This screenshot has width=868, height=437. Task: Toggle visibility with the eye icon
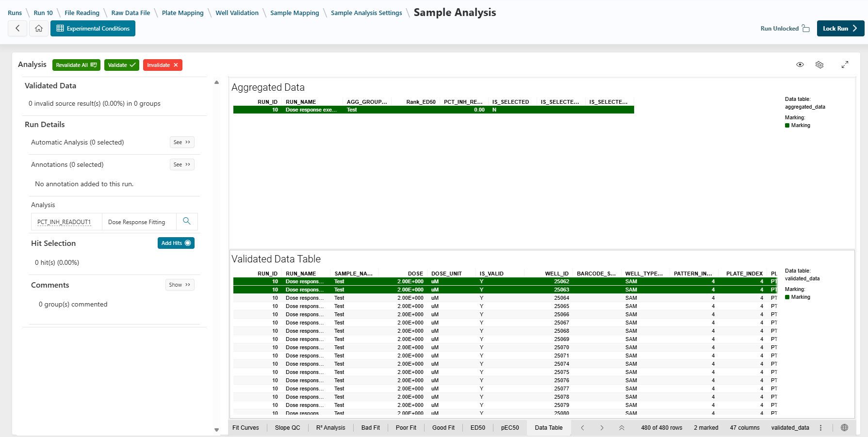[x=800, y=65]
